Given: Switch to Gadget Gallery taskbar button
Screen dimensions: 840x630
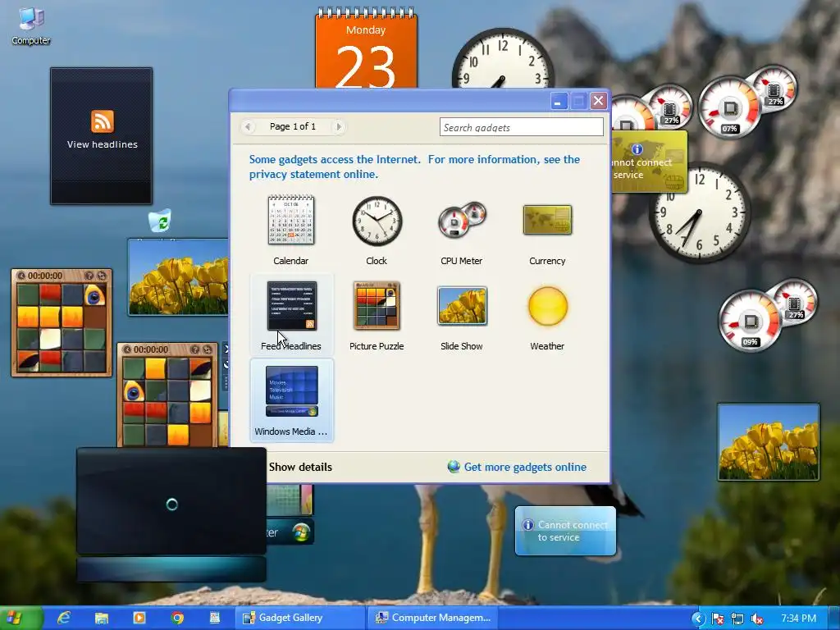Looking at the screenshot, I should click(x=300, y=619).
